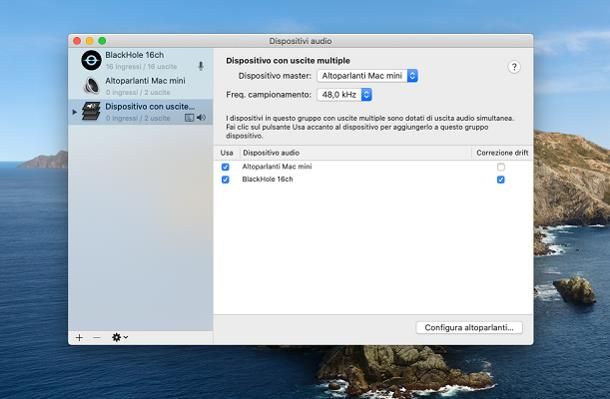The image size is (610, 399).
Task: Click the Altoparlanti Mac mini speaker icon
Action: coord(91,86)
